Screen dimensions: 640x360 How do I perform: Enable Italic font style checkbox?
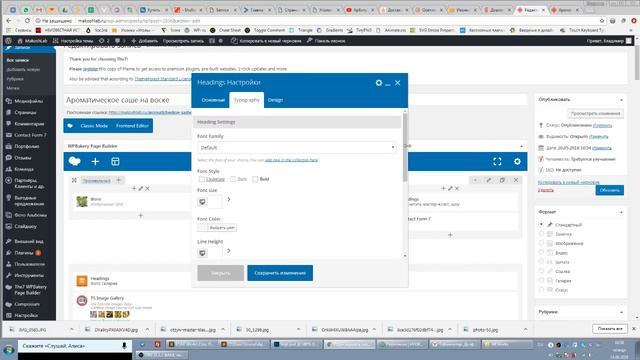point(233,179)
